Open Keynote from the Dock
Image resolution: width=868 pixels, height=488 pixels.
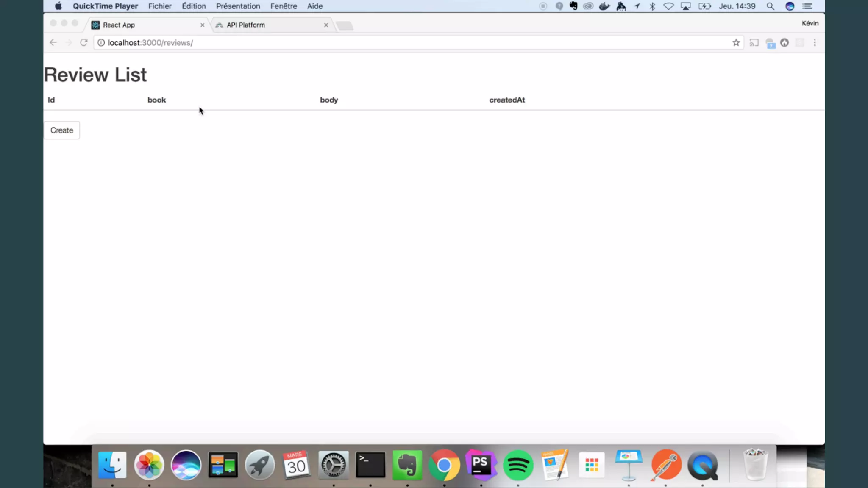click(629, 465)
